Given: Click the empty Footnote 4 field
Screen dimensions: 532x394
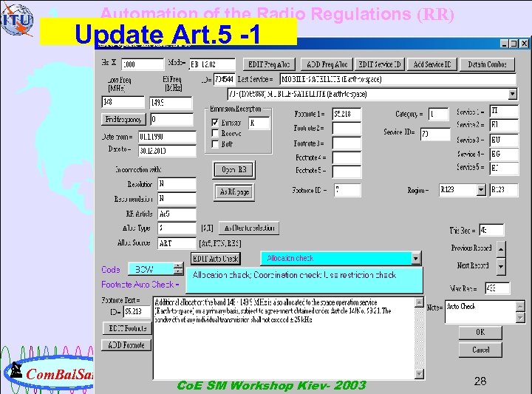Looking at the screenshot, I should (347, 157).
